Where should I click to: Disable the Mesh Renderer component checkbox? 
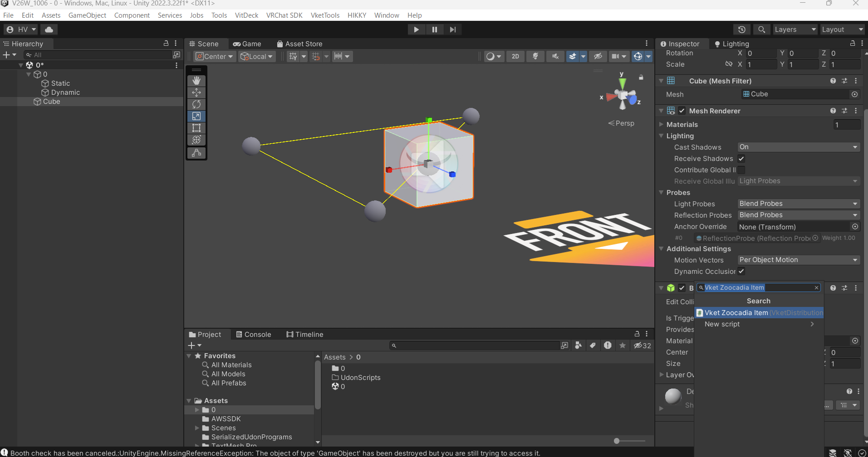click(682, 111)
